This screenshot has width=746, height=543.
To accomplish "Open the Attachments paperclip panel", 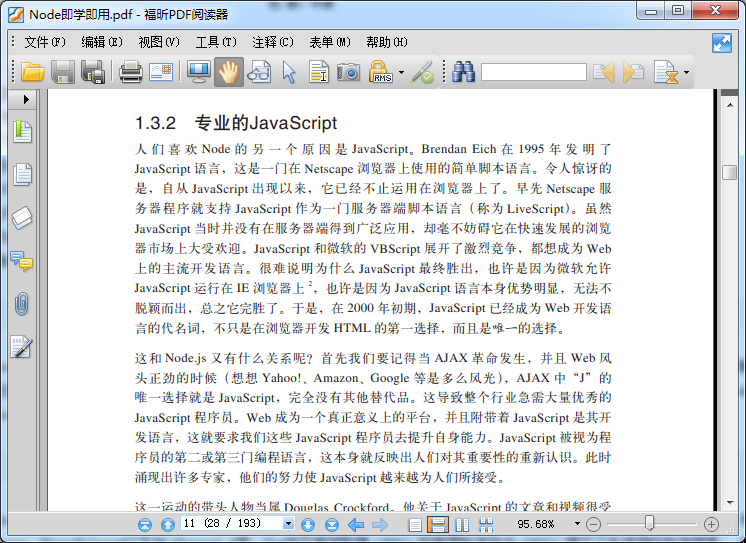I will (x=22, y=304).
